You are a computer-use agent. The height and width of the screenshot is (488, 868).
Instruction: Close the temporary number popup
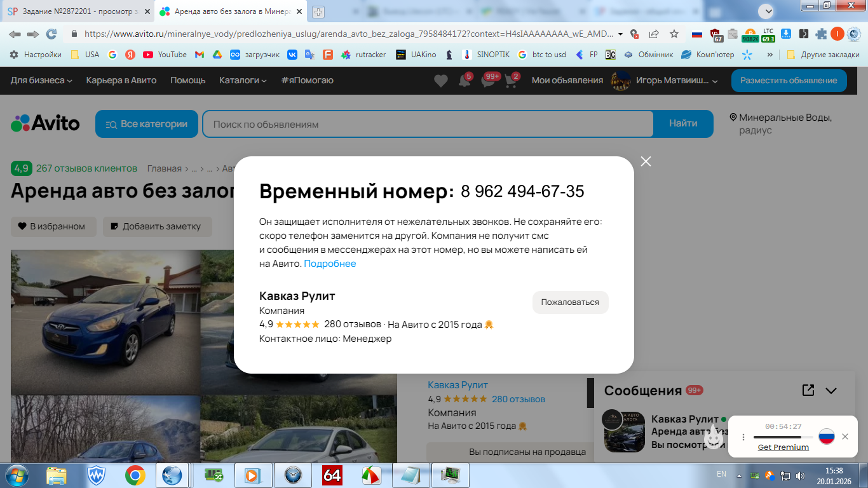click(x=646, y=161)
